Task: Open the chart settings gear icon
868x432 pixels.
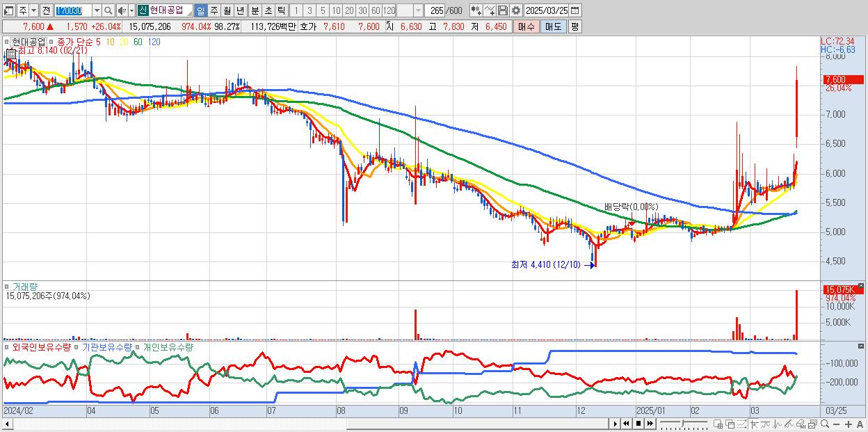Action: pyautogui.click(x=516, y=10)
